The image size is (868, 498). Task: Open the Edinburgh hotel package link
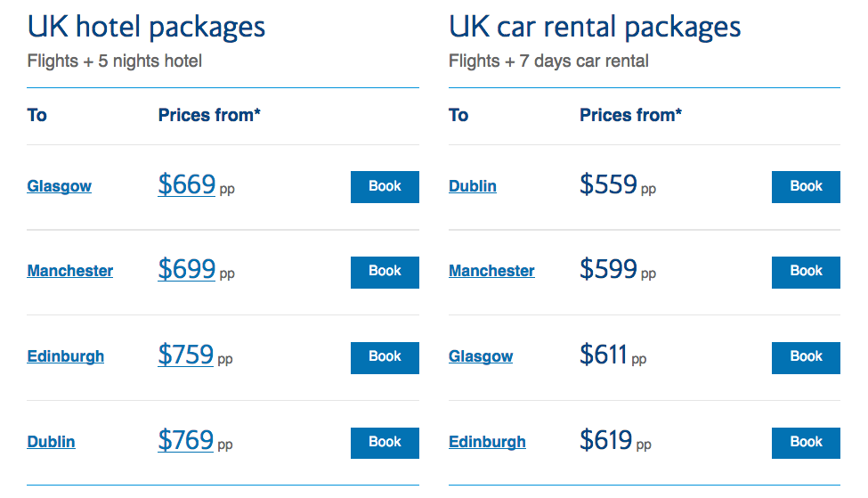[x=65, y=356]
